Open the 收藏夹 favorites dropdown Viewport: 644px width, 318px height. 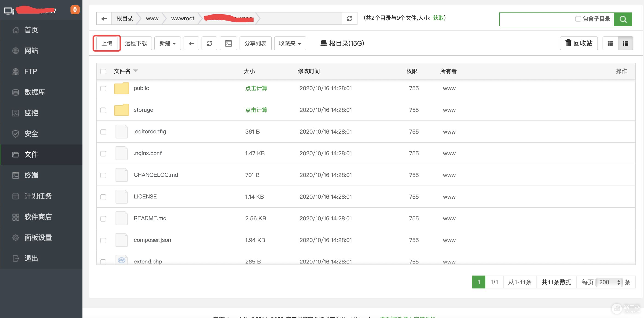pyautogui.click(x=290, y=43)
